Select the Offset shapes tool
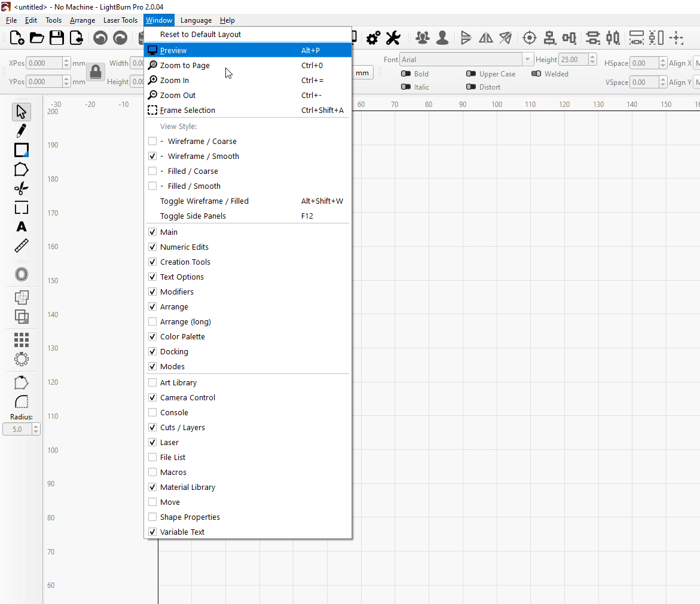The image size is (700, 604). tap(22, 274)
